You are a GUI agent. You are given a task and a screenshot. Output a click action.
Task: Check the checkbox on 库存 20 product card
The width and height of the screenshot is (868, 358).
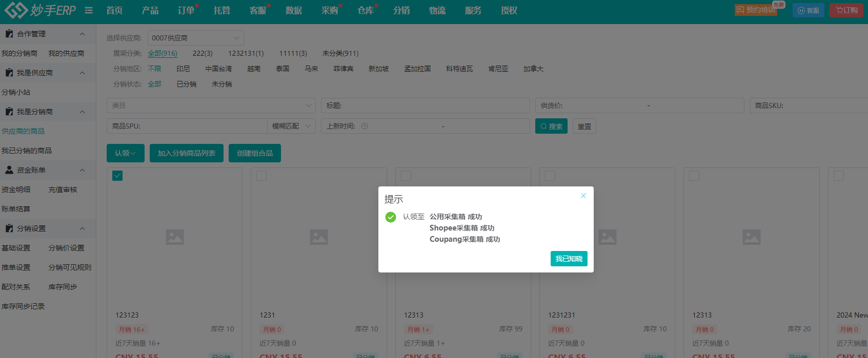[694, 176]
